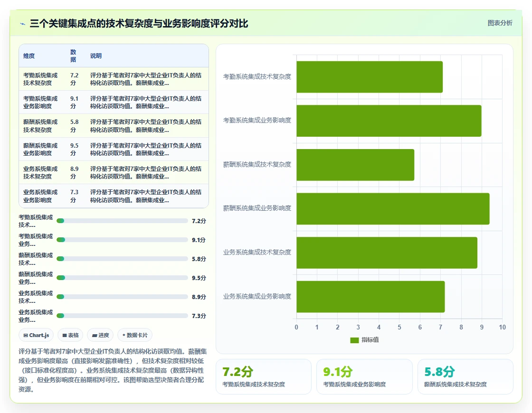
Task: Click the 考勤系统集成业务影响度 progress bar at 9.1分
Action: [x=122, y=240]
